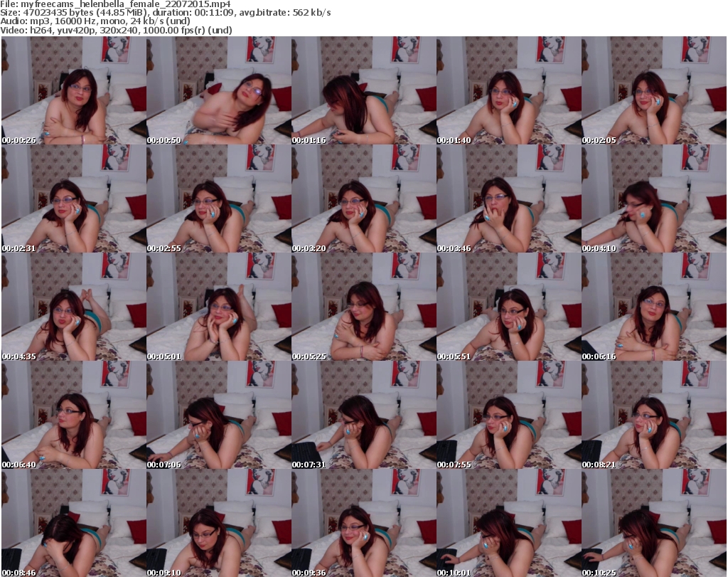The height and width of the screenshot is (577, 728).
Task: Pick the thumbnail at 00:03:46
Action: tap(509, 198)
